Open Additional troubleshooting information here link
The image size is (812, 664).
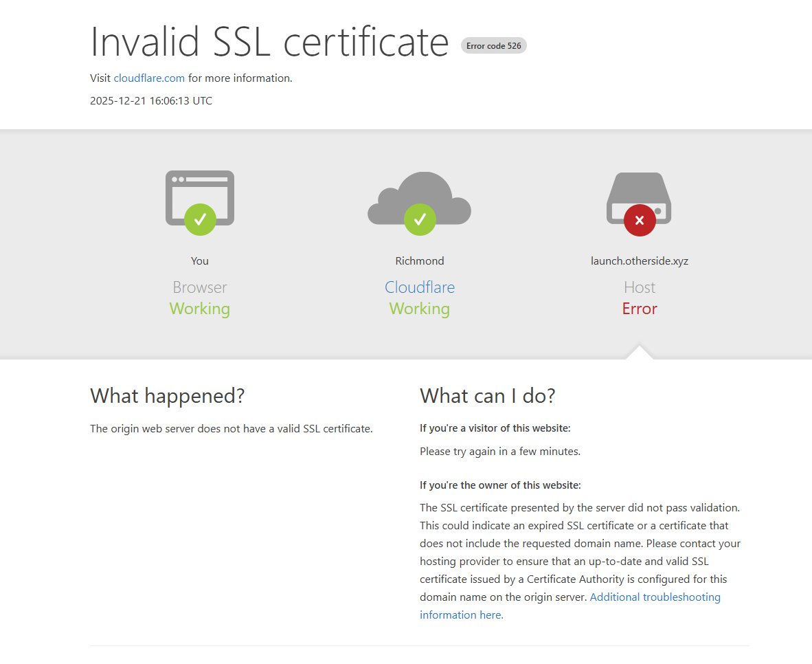point(569,606)
